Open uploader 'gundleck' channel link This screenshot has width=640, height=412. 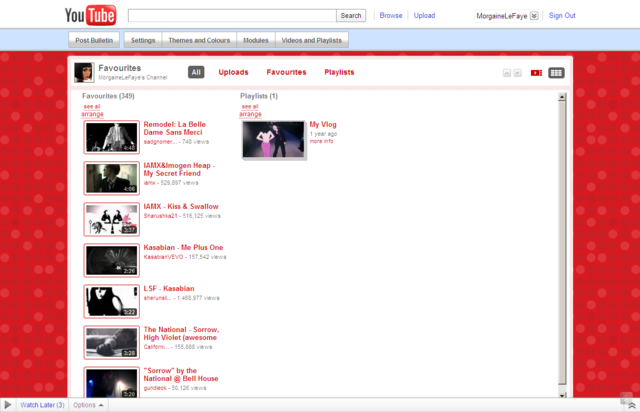click(155, 388)
